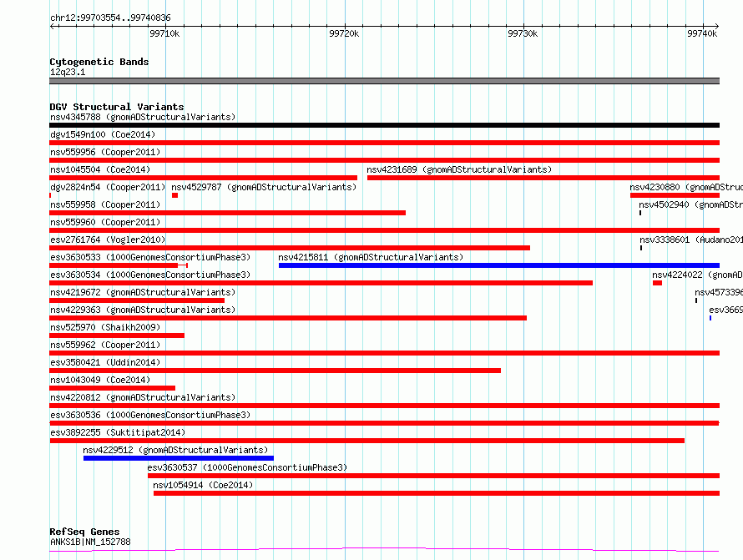Click the nsv4345788 gnomAD variant label
The image size is (743, 560).
click(x=143, y=117)
